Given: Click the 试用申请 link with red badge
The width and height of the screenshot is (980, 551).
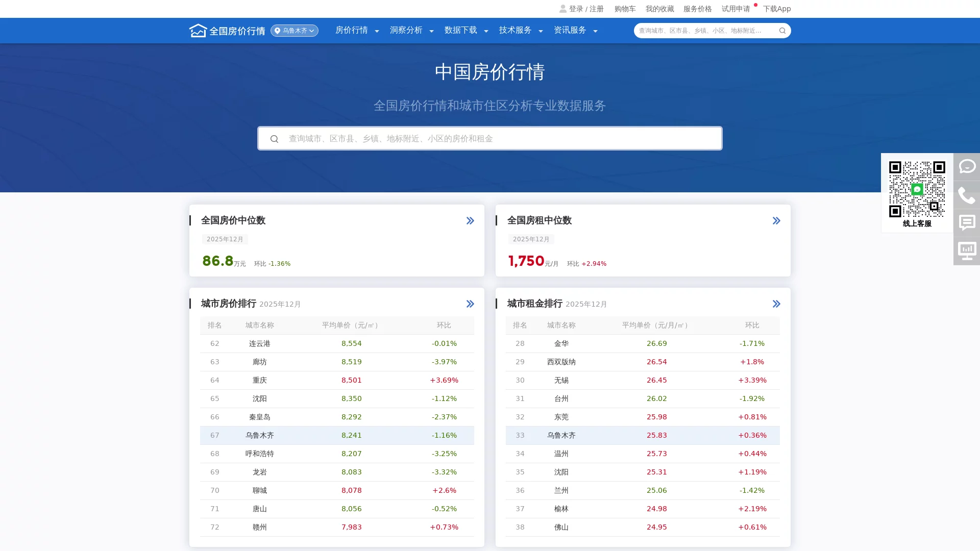Looking at the screenshot, I should (x=736, y=9).
